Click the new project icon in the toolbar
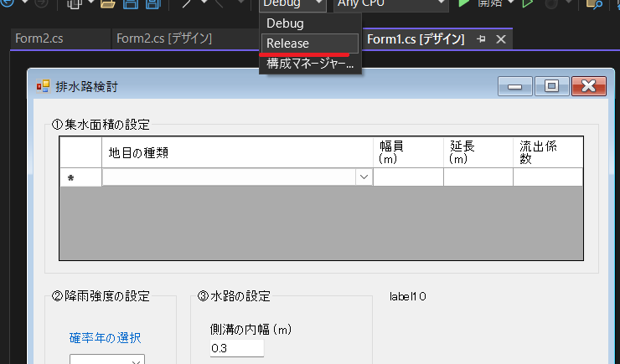 tap(75, 4)
